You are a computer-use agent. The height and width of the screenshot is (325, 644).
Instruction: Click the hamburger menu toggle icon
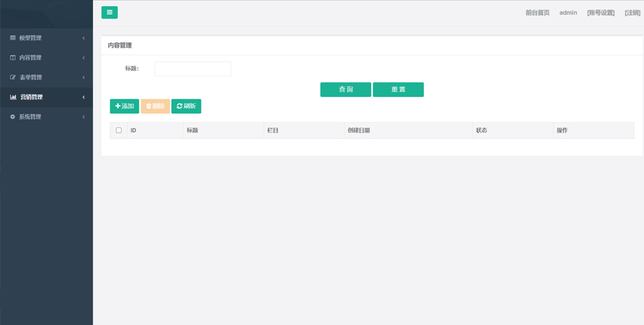[x=109, y=12]
